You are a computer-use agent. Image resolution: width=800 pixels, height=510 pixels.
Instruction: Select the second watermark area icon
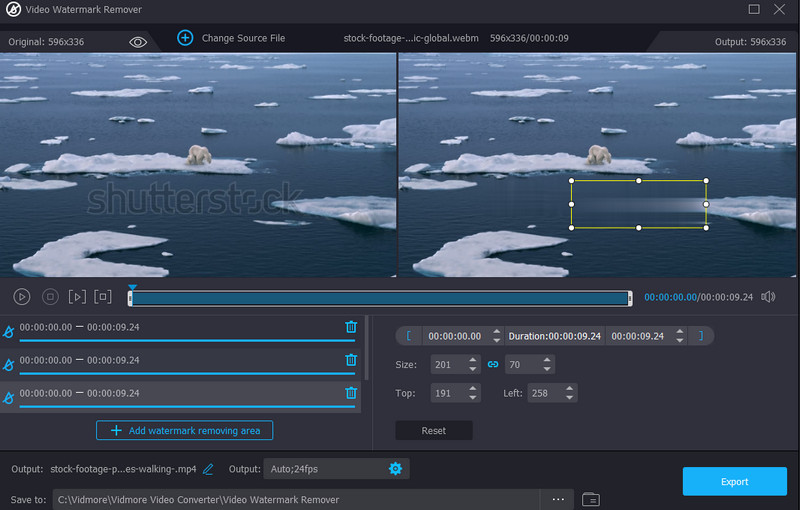9,365
